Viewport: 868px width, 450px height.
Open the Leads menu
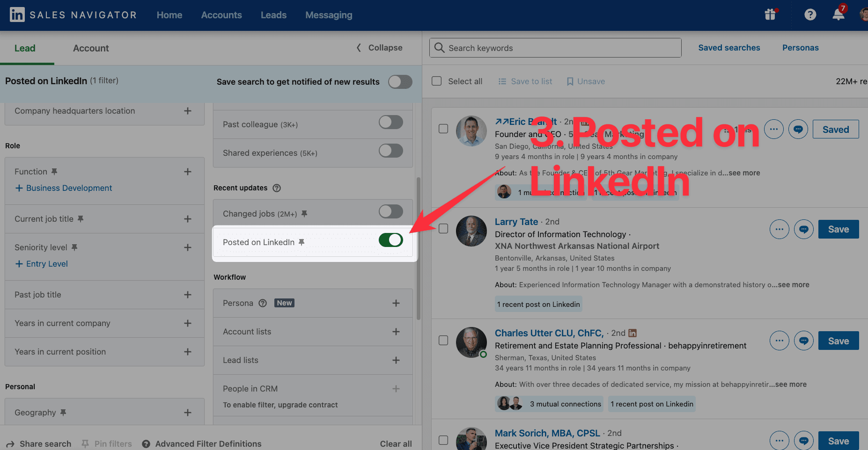pyautogui.click(x=273, y=15)
